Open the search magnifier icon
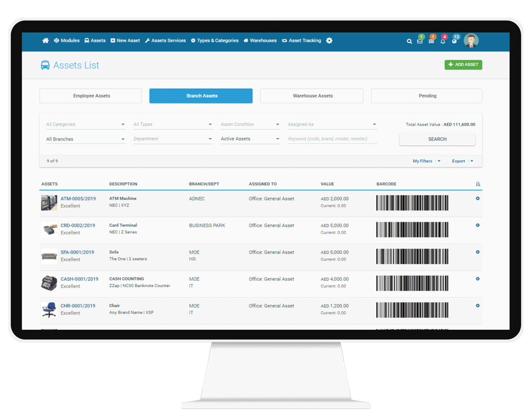 [409, 41]
